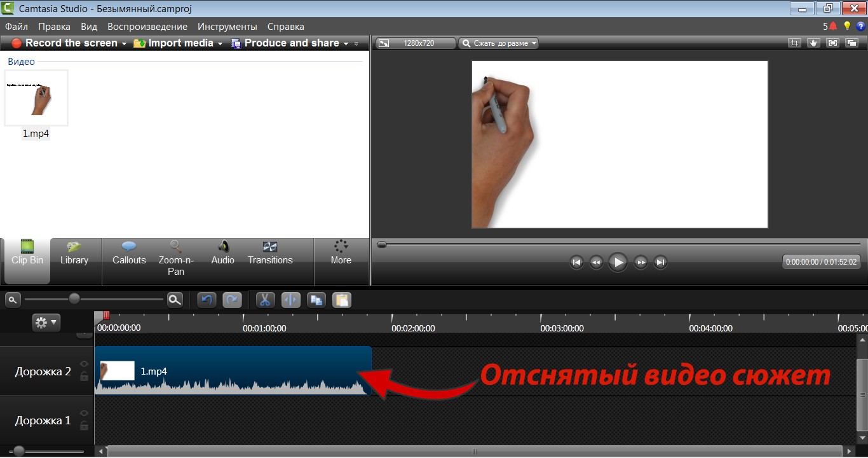Open the Файл menu
The width and height of the screenshot is (868, 458).
(x=17, y=27)
